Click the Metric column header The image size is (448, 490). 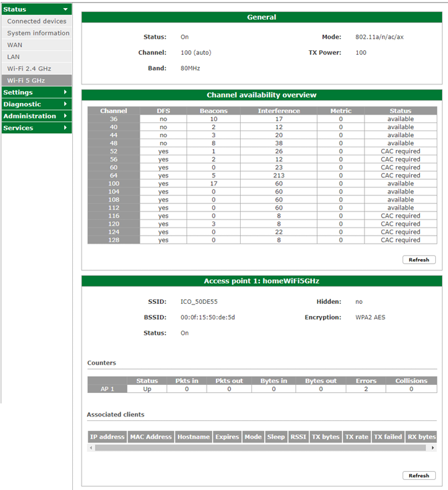340,110
